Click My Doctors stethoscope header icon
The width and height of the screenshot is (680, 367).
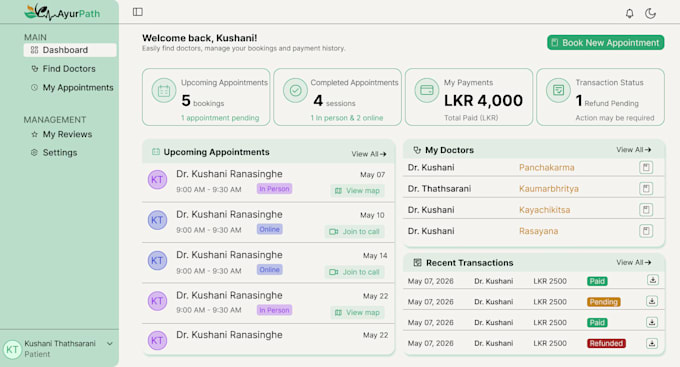tap(417, 150)
